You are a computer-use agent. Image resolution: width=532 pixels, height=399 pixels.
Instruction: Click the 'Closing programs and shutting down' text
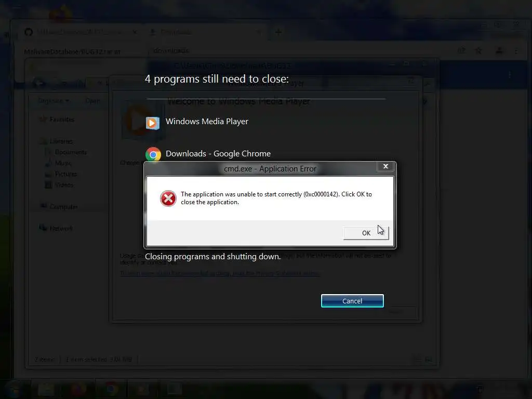tap(212, 257)
